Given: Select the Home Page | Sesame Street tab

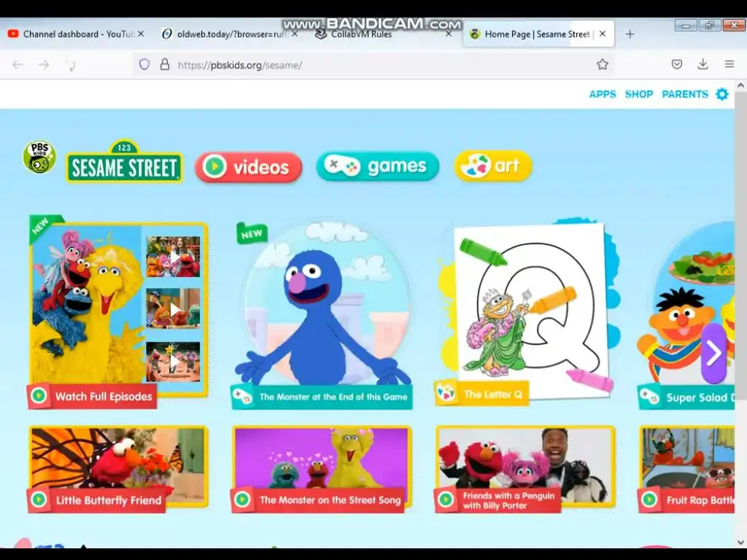Looking at the screenshot, I should tap(538, 34).
